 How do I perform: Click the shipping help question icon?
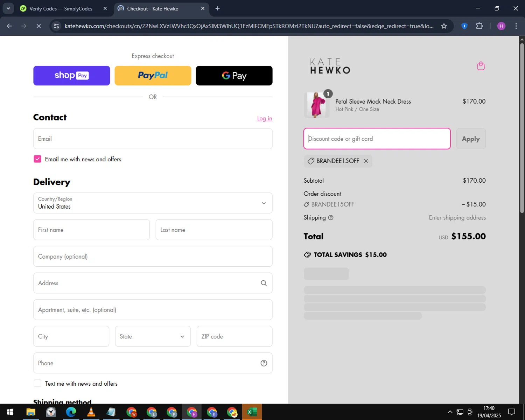[331, 218]
